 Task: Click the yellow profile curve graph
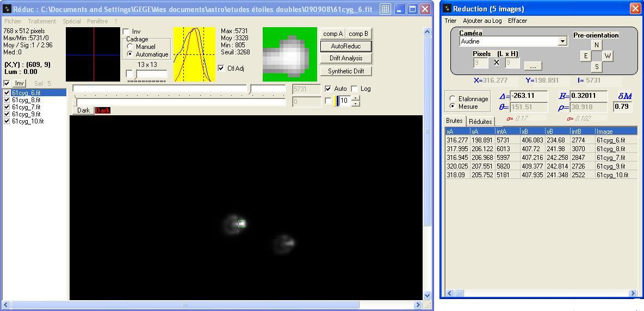point(194,54)
